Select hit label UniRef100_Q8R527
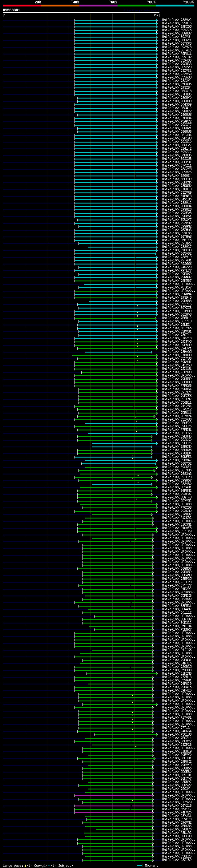Viewport: 197px width, 868px height. point(176,785)
